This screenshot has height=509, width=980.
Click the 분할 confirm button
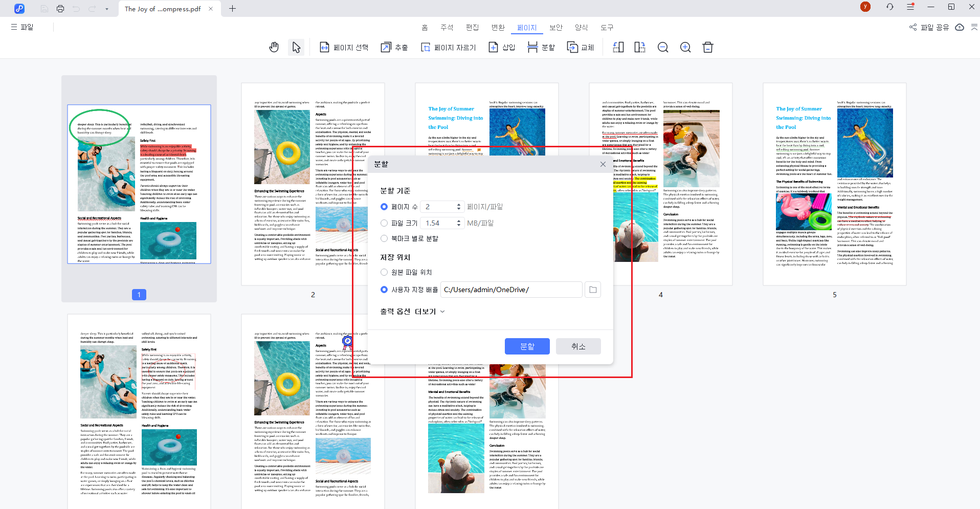click(527, 346)
